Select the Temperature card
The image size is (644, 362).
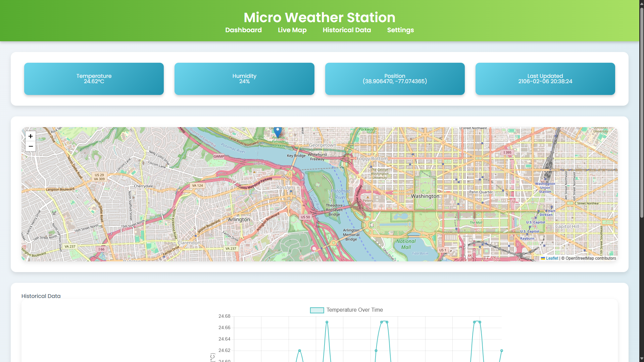(x=94, y=79)
